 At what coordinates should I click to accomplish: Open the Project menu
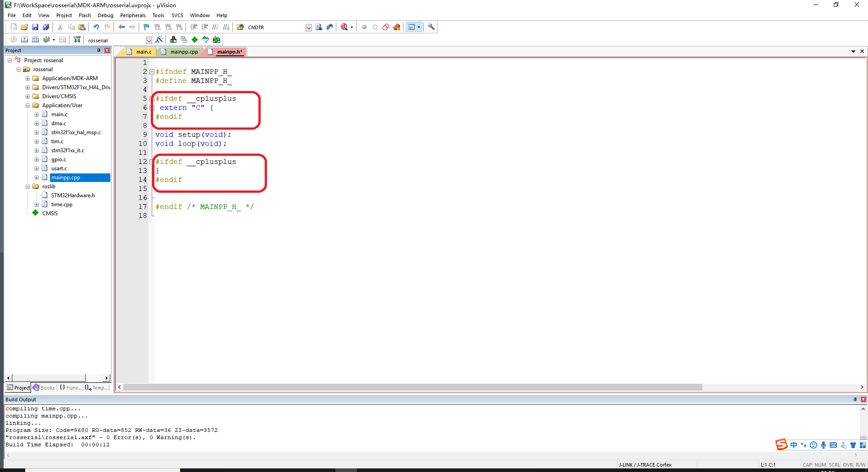coord(64,15)
